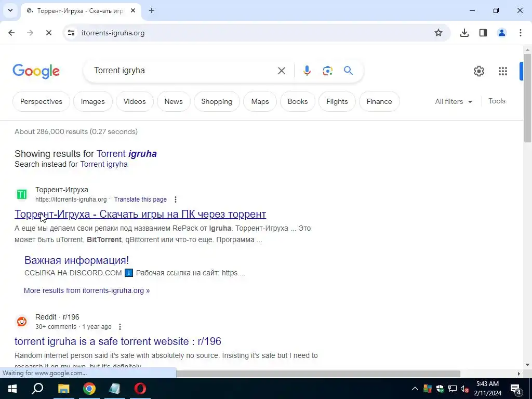532x399 pixels.
Task: Switch to Flights results
Action: [x=337, y=101]
